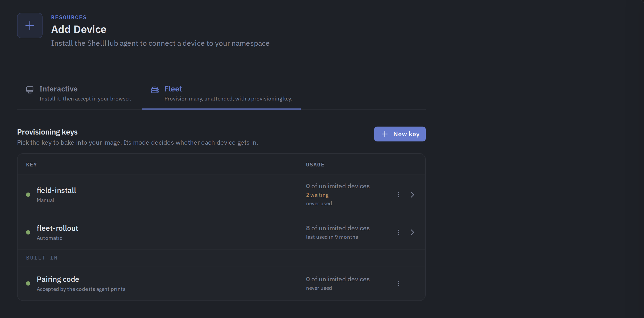Viewport: 644px width, 318px height.
Task: Open fleet-rollout key options menu
Action: click(398, 232)
